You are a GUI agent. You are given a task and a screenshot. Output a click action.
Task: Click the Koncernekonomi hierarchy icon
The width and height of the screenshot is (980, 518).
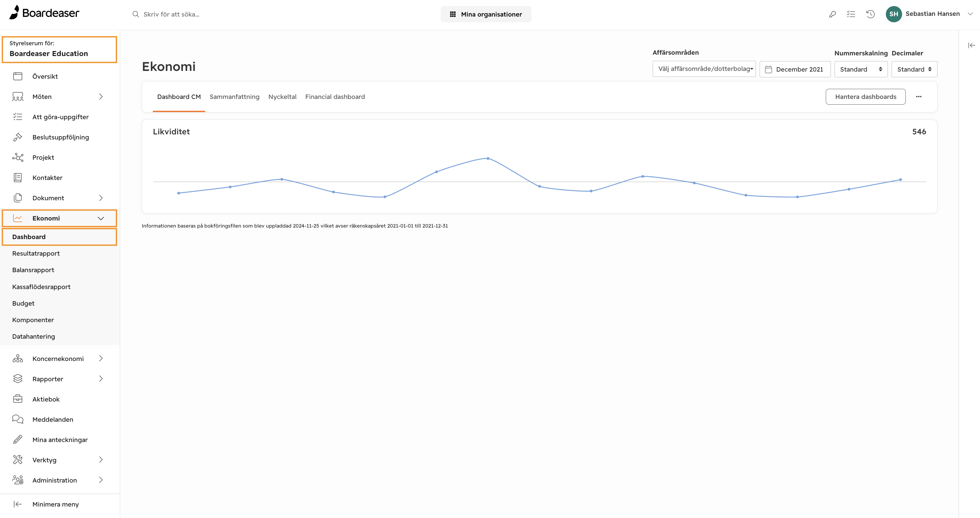click(x=18, y=359)
